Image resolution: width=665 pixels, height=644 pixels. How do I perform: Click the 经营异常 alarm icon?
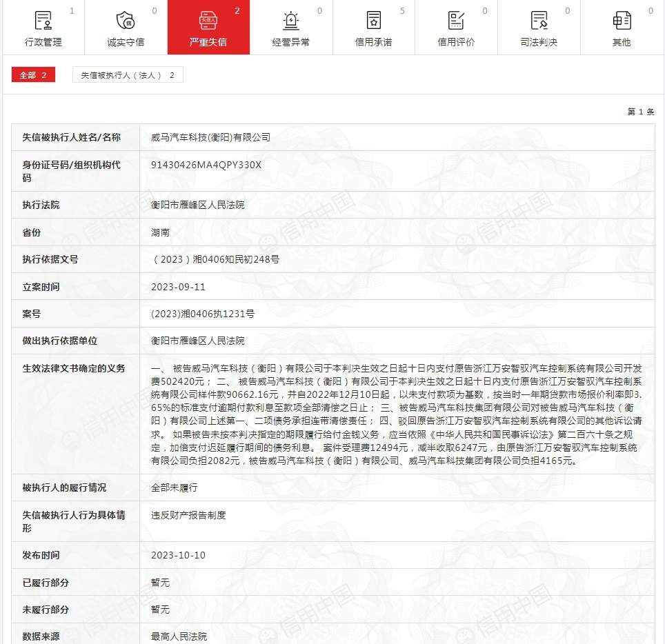click(291, 21)
